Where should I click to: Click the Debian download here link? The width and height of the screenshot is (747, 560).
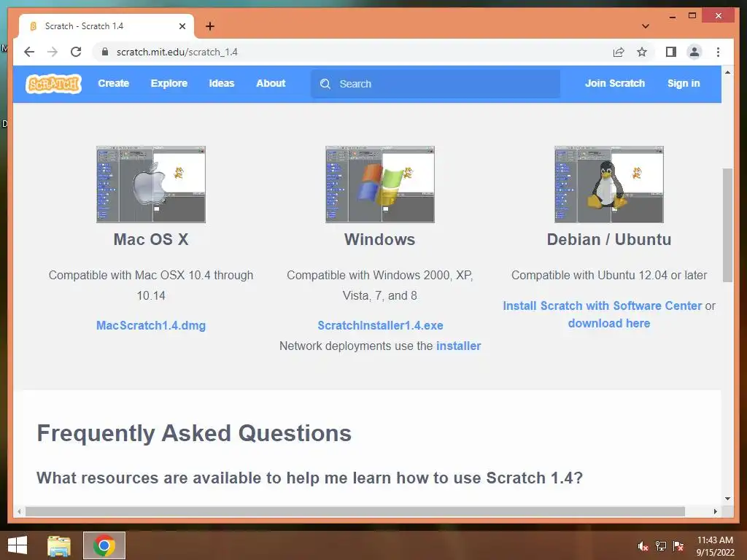[609, 323]
